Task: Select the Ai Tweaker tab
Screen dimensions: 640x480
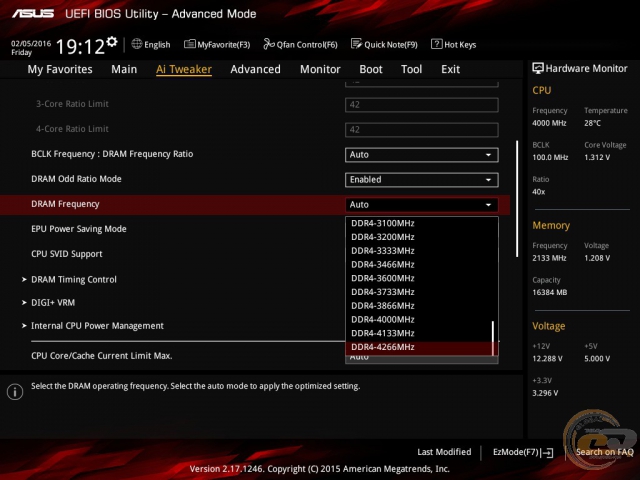Action: pyautogui.click(x=184, y=69)
